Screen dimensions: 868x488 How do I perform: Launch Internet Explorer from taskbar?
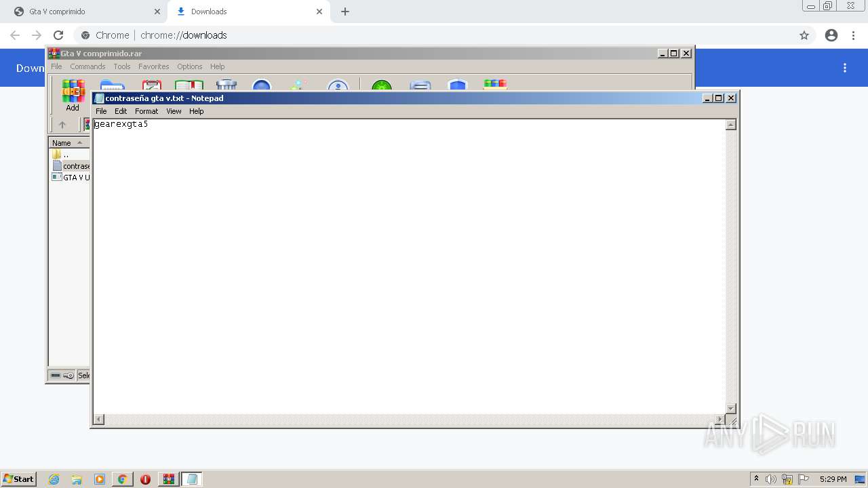pyautogui.click(x=54, y=479)
